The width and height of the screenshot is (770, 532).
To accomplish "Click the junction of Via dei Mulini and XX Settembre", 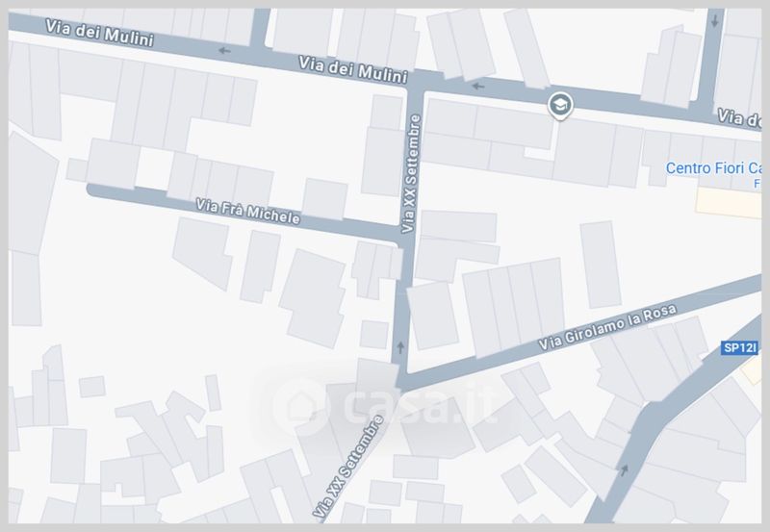I will 416,83.
